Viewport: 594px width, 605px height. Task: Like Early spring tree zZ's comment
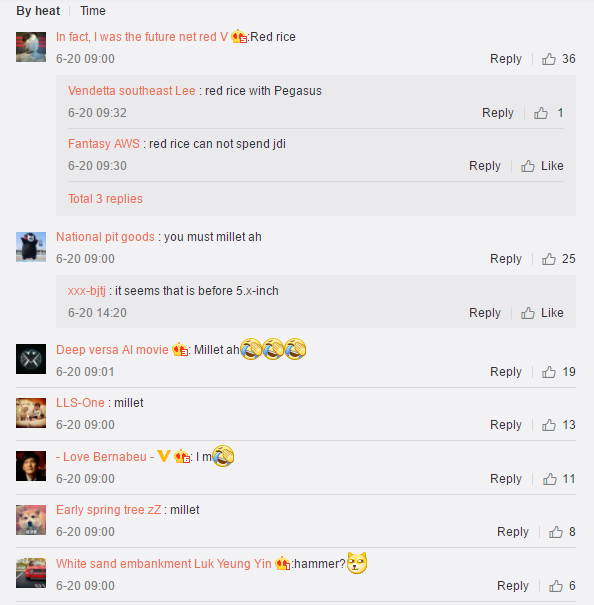coord(555,532)
